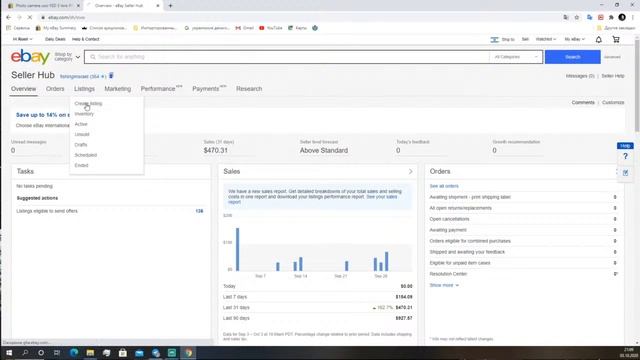
Task: Open the browser extensions puzzle icon
Action: [611, 18]
